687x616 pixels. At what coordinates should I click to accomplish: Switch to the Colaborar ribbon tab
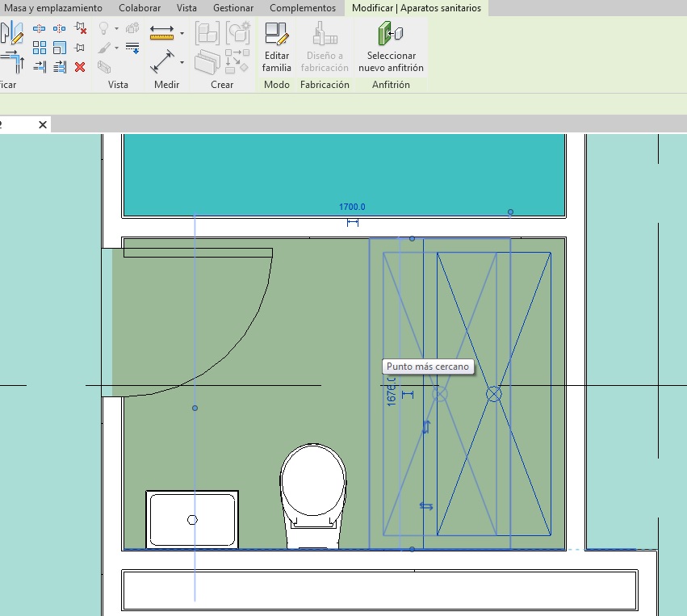139,8
